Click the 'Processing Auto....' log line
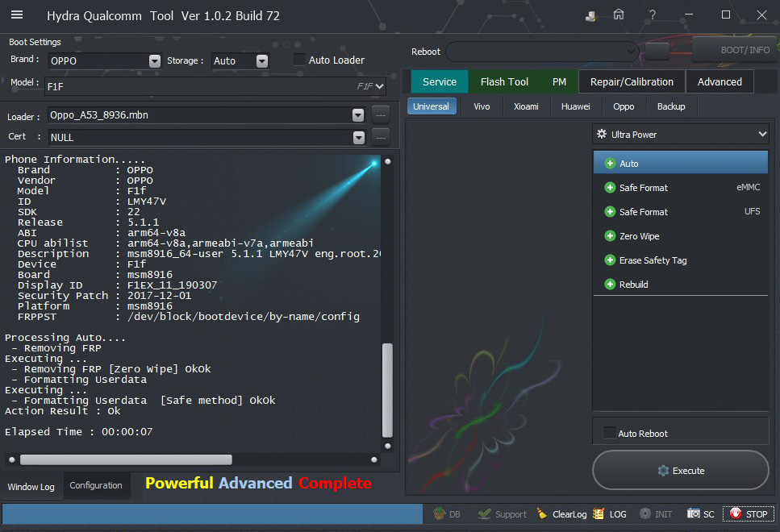The width and height of the screenshot is (780, 532). click(65, 337)
